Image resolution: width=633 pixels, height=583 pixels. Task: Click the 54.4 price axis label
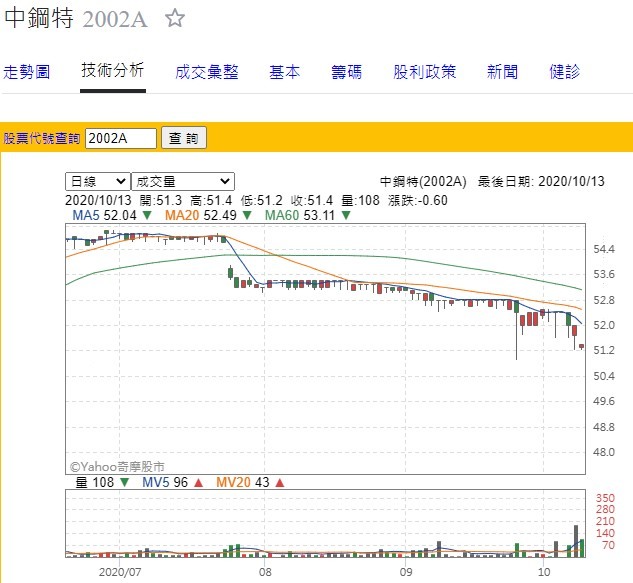coord(604,249)
